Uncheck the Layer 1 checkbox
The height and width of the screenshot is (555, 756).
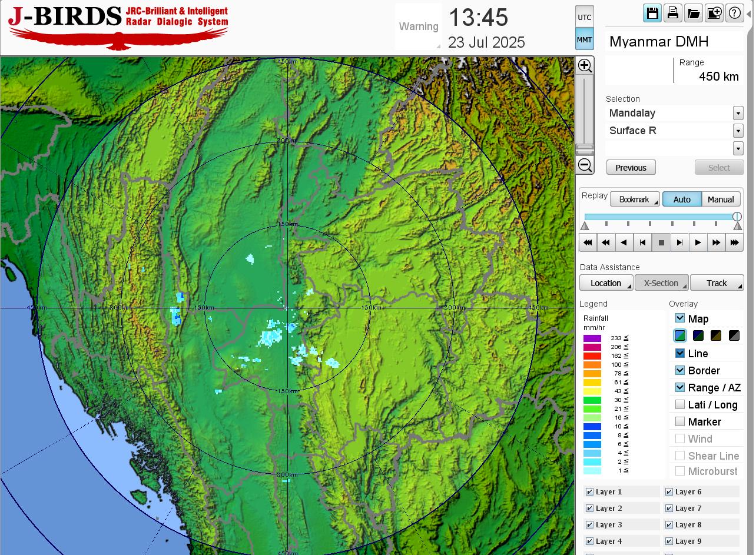[x=589, y=492]
